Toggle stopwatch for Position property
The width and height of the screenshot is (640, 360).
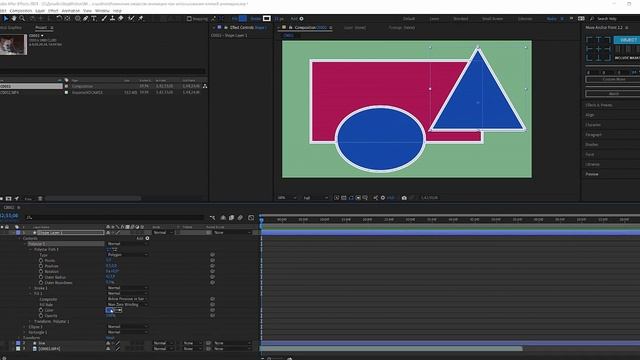pos(41,266)
